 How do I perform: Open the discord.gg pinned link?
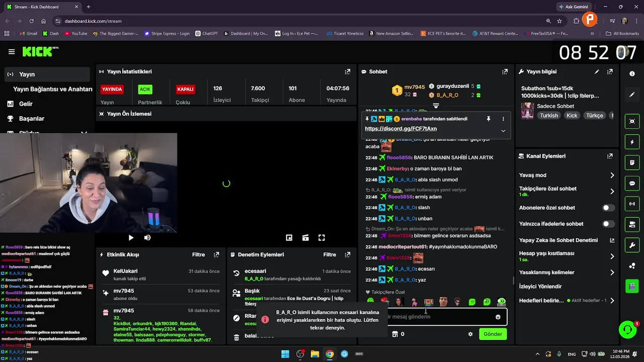coord(400,129)
